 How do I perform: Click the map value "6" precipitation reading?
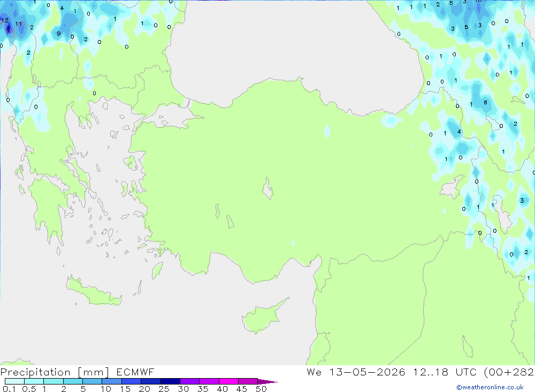click(x=485, y=102)
